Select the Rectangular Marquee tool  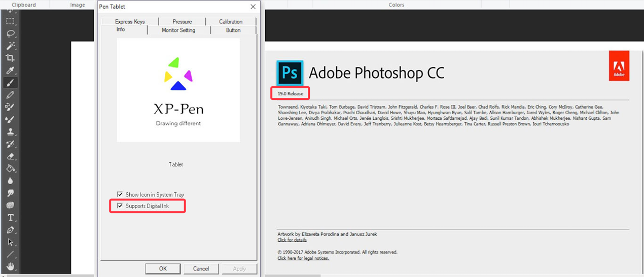[10, 21]
